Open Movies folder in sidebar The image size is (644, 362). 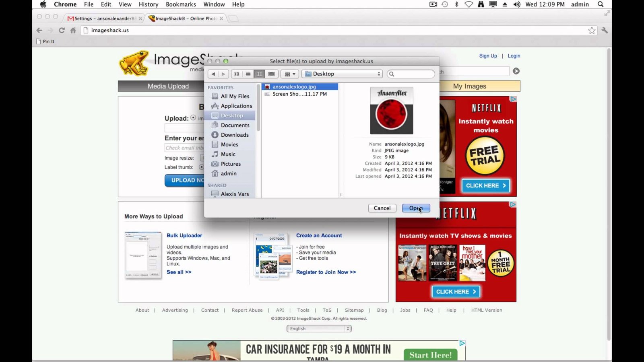coord(230,144)
